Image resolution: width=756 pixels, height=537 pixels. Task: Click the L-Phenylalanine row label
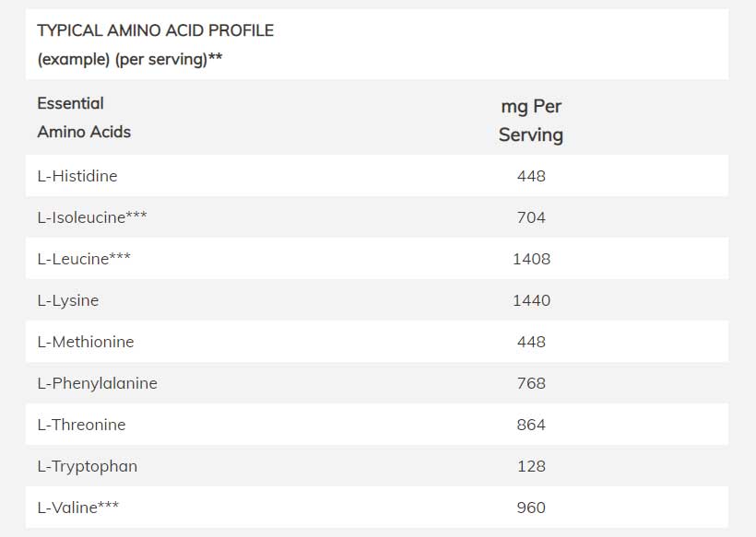pyautogui.click(x=97, y=383)
